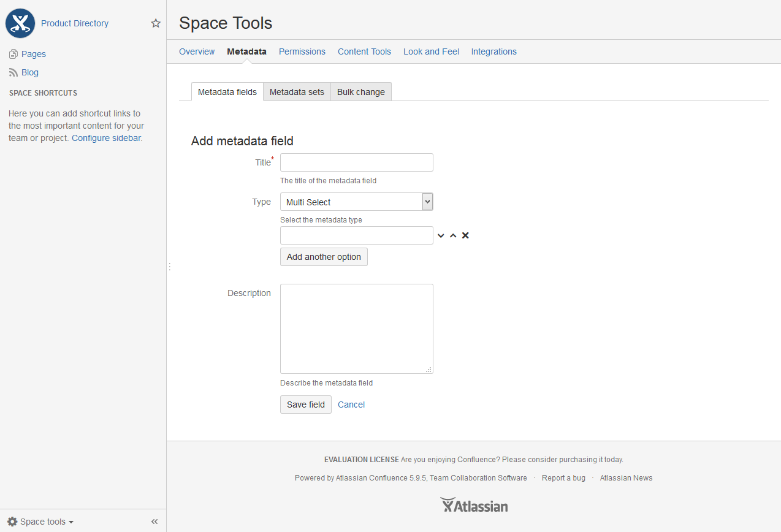The height and width of the screenshot is (532, 781).
Task: Collapse the sidebar with double chevron icon
Action: pyautogui.click(x=154, y=522)
